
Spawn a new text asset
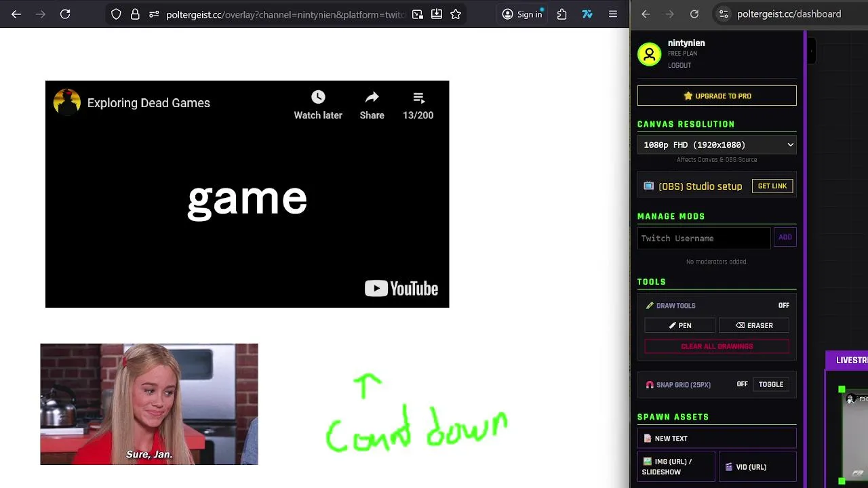(717, 439)
